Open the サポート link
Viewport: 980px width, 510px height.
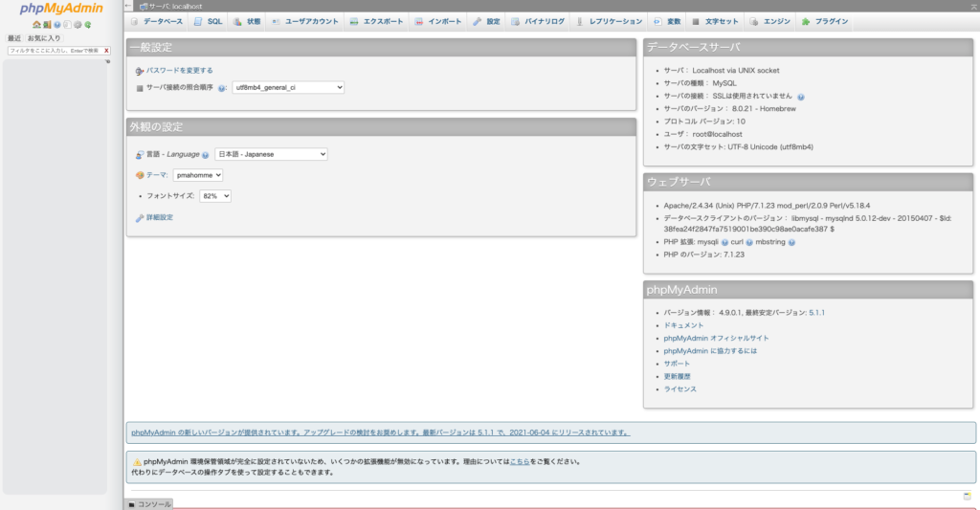pos(677,364)
